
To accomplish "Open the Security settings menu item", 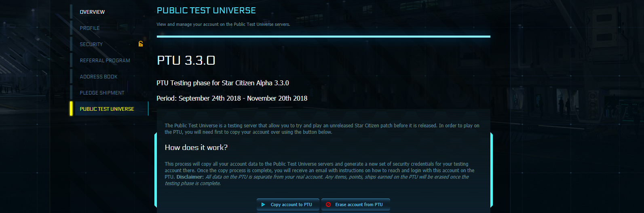I will coord(91,44).
